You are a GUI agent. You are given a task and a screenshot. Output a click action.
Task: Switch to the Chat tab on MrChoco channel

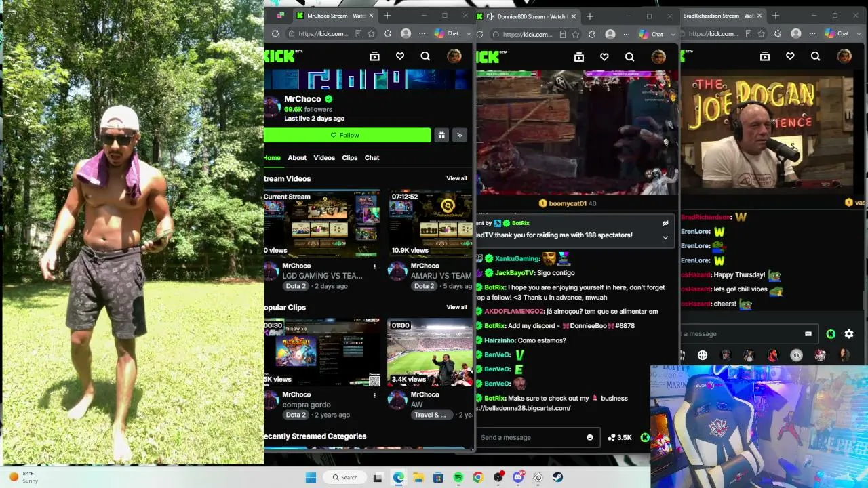tap(372, 157)
